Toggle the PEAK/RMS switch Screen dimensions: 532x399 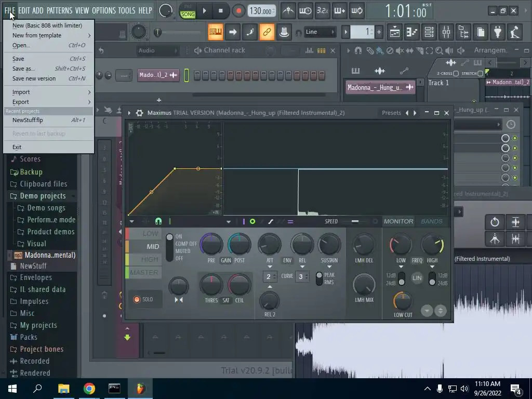point(319,278)
